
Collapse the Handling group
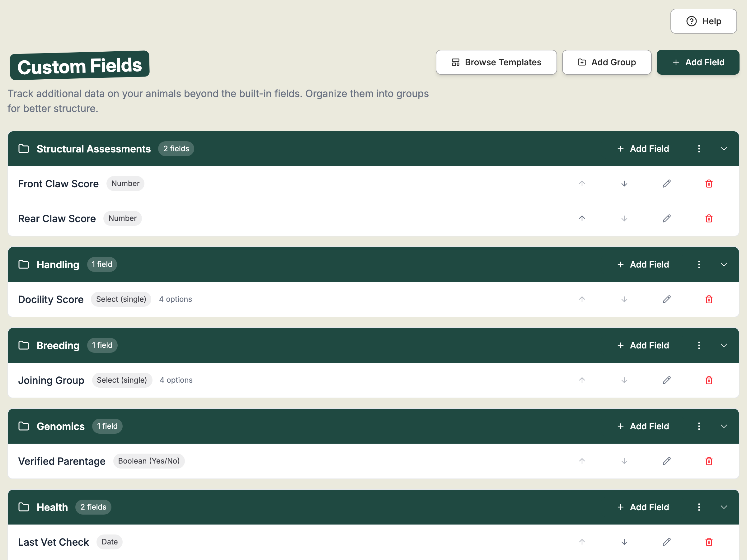click(x=724, y=265)
